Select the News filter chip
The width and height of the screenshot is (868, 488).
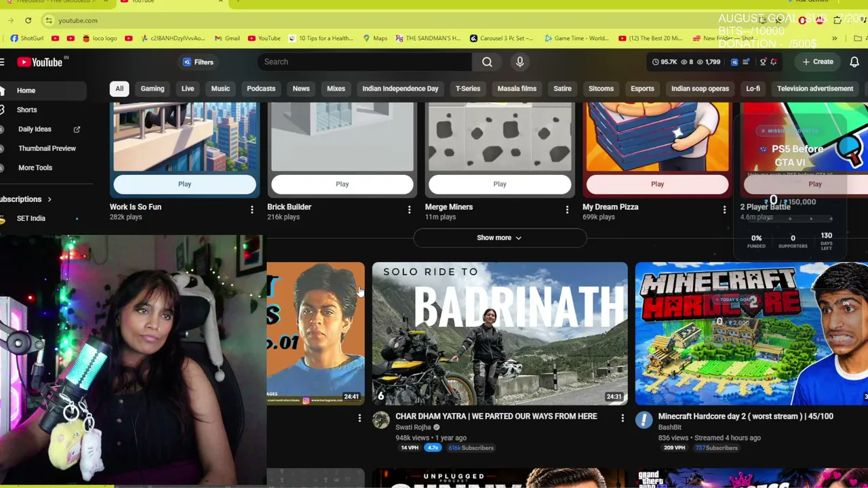[301, 89]
